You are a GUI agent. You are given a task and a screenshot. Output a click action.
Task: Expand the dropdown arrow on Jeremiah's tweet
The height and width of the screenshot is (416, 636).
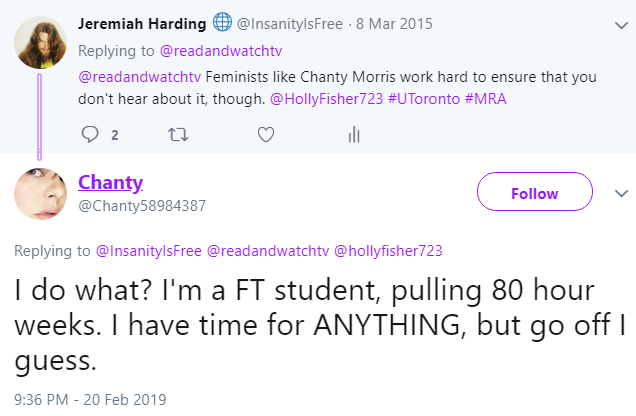coord(621,26)
